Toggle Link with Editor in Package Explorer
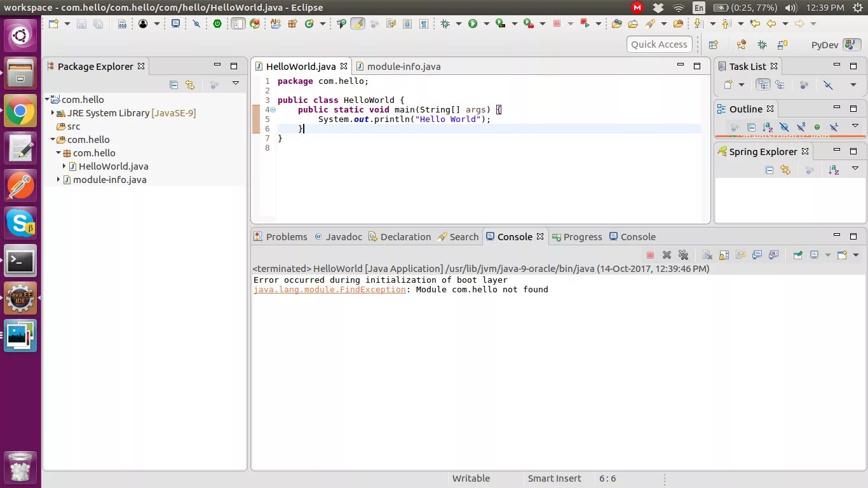Screen dimensions: 868x488 [189, 84]
